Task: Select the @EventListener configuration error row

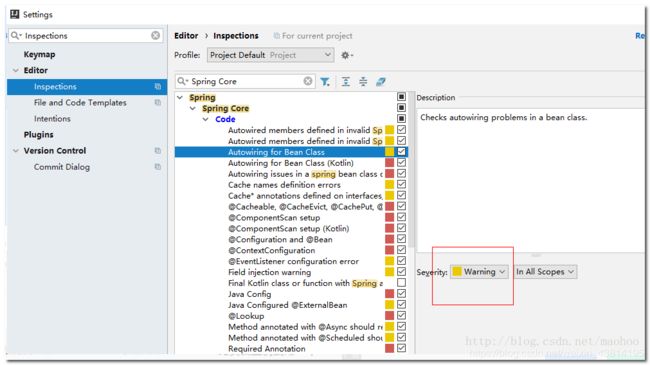Action: 293,261
